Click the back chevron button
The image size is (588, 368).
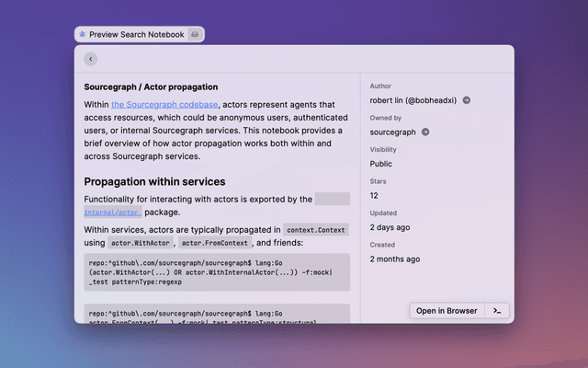pos(90,59)
